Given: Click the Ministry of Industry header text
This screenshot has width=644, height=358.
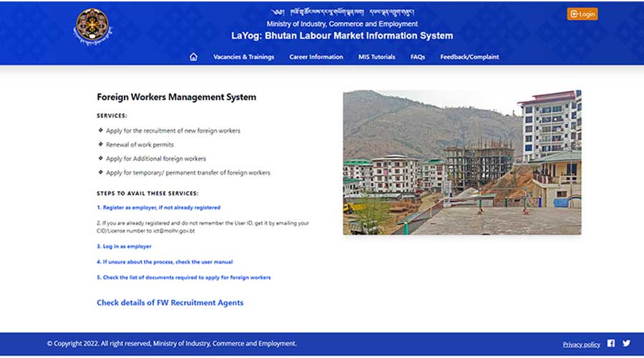Looking at the screenshot, I should (x=342, y=24).
